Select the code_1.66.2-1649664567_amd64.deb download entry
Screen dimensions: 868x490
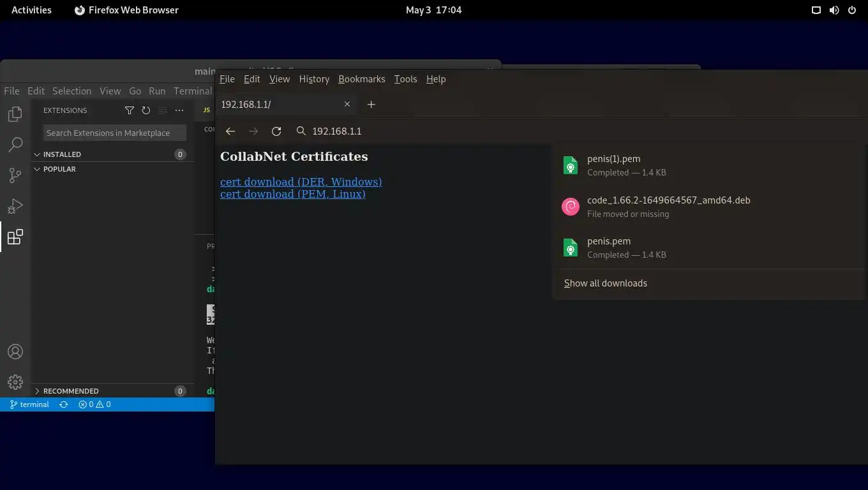click(x=708, y=207)
